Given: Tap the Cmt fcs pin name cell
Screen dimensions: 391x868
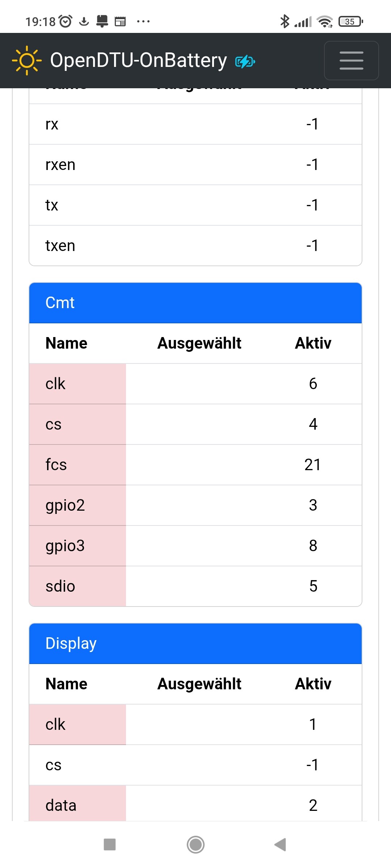Looking at the screenshot, I should point(77,465).
